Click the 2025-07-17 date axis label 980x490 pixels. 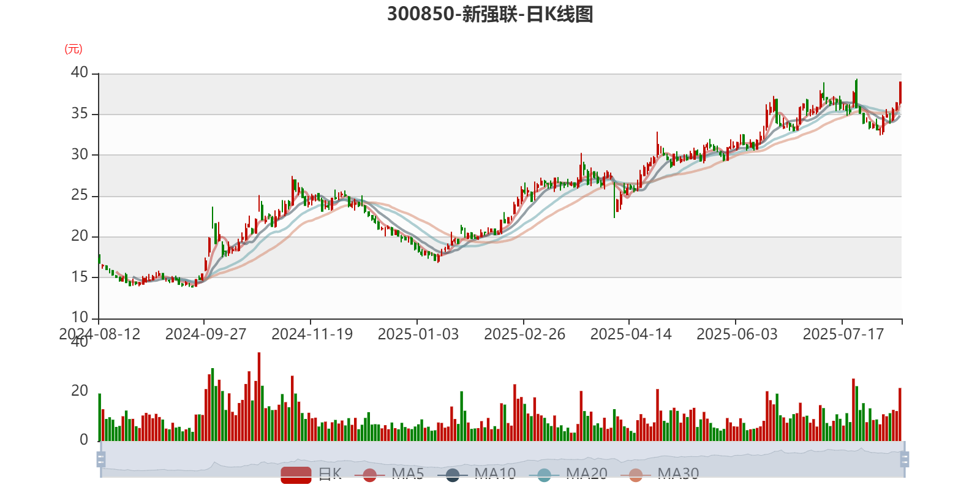843,334
